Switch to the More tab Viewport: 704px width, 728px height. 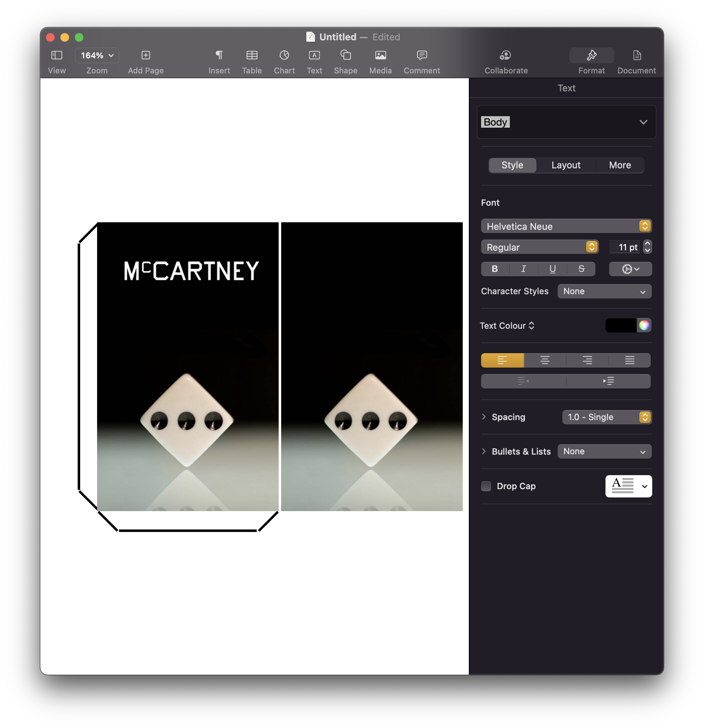pyautogui.click(x=620, y=165)
